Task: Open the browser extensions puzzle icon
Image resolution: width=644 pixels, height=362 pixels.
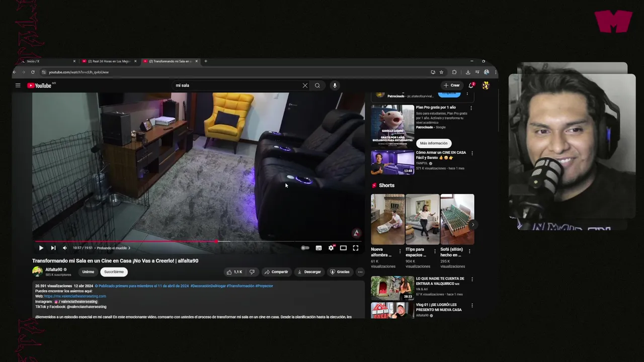Action: point(454,72)
